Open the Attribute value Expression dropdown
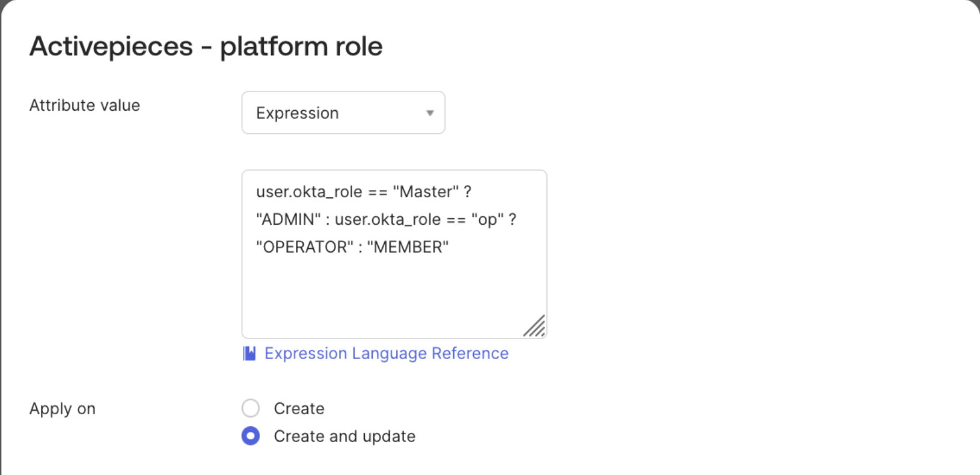The width and height of the screenshot is (980, 475). pos(343,112)
